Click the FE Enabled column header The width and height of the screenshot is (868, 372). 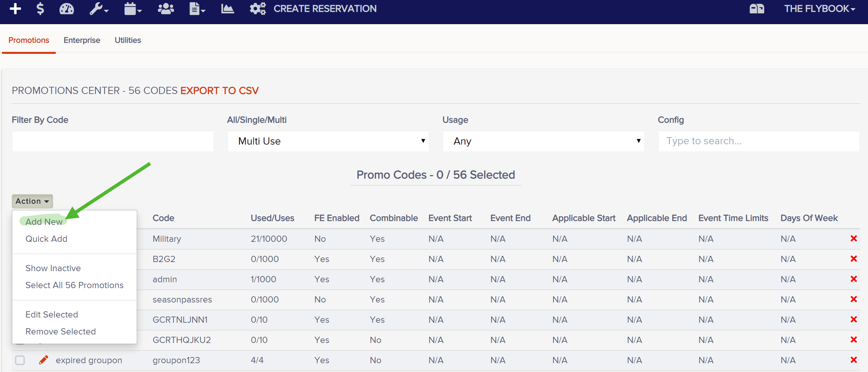click(337, 218)
